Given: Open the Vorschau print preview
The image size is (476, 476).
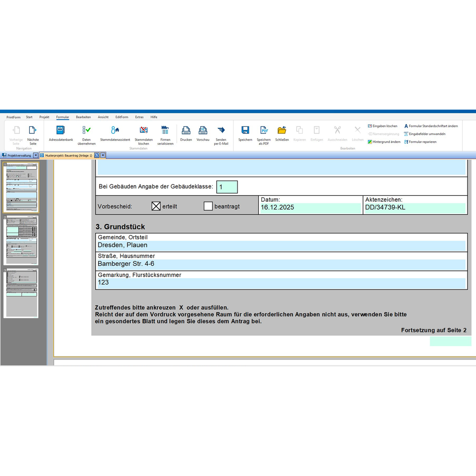Looking at the screenshot, I should 203,133.
